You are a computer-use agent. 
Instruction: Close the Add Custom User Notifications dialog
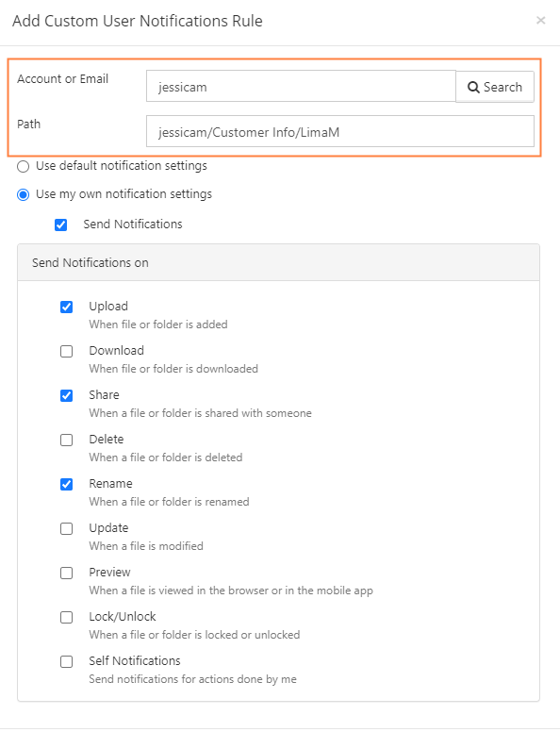tap(541, 20)
